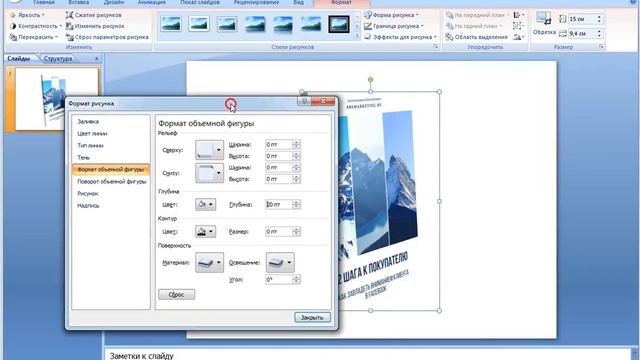
Task: Open Форма рисунка picture shape menu
Action: 391,15
